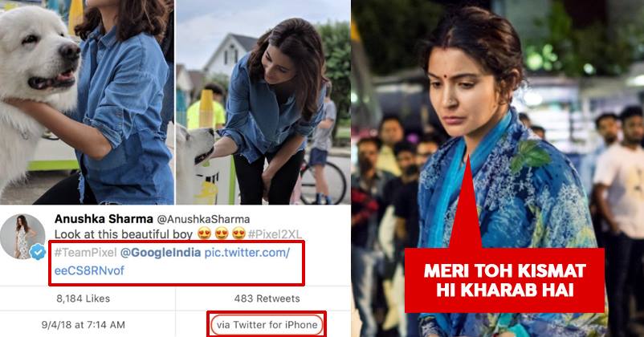This screenshot has height=337, width=644.
Task: Click the last heart-eyes emoji before #Pixel2XL
Action: (x=238, y=233)
